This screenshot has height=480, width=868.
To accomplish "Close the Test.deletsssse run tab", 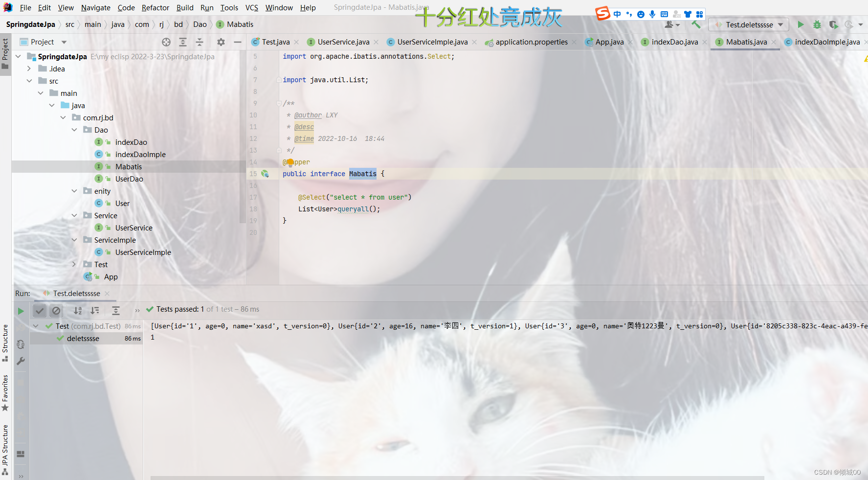I will [107, 294].
